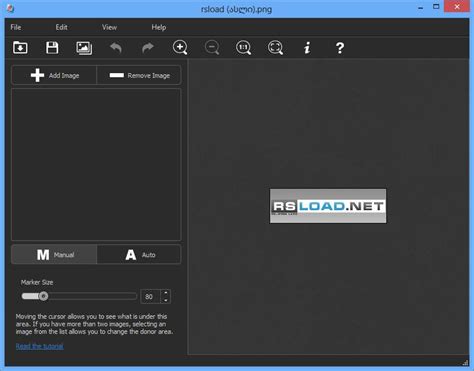Increase Marker Size with the up arrow

click(166, 293)
